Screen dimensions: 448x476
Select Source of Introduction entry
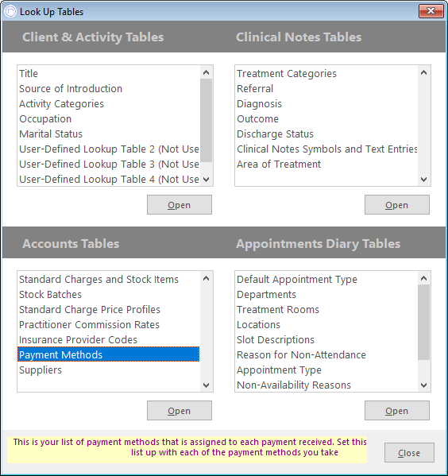108,89
